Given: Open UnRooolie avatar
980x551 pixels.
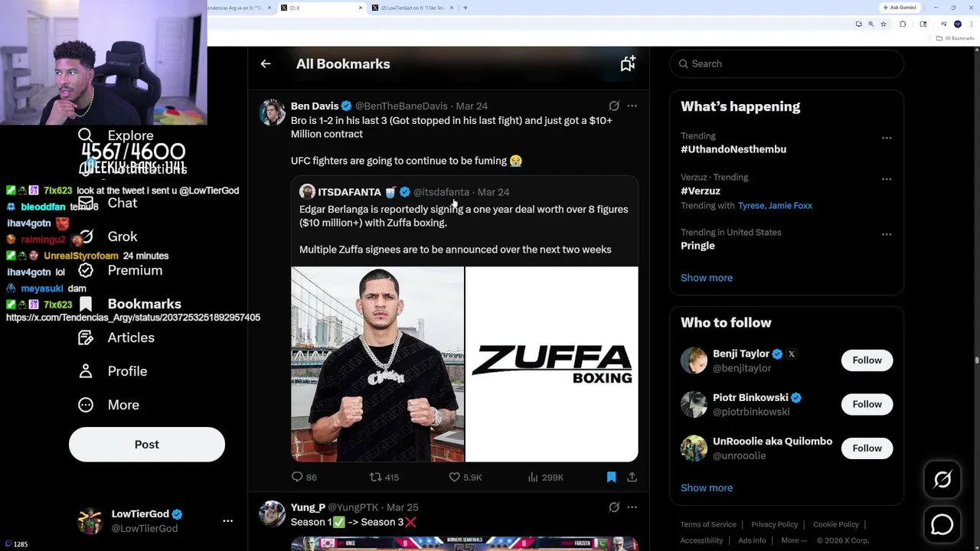Looking at the screenshot, I should click(694, 448).
